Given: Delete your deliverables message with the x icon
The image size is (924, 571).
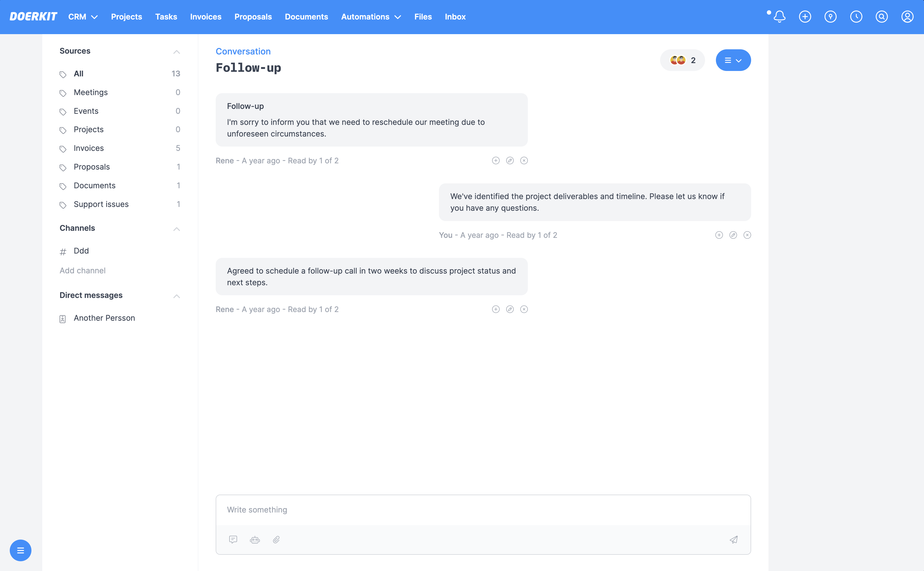Looking at the screenshot, I should 748,235.
